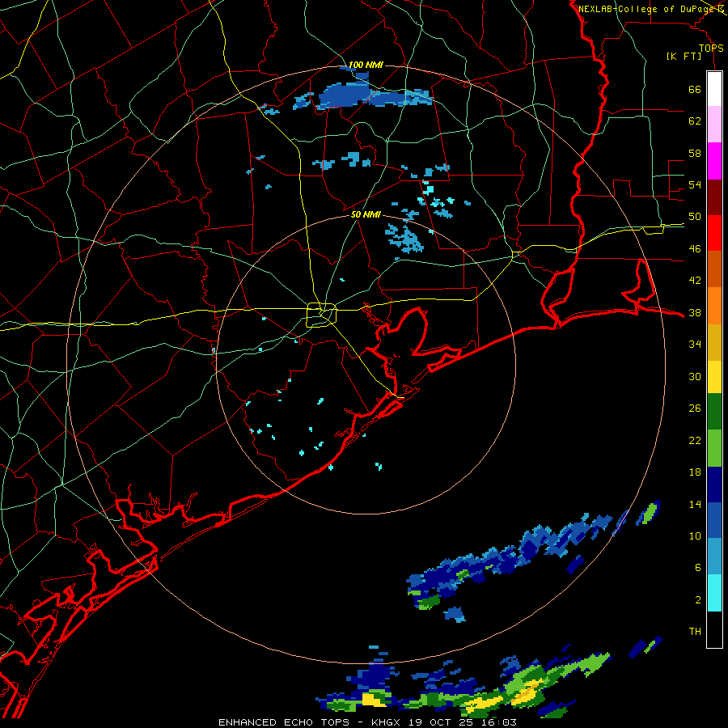Click the 26 value on the scale
The height and width of the screenshot is (728, 728).
695,408
